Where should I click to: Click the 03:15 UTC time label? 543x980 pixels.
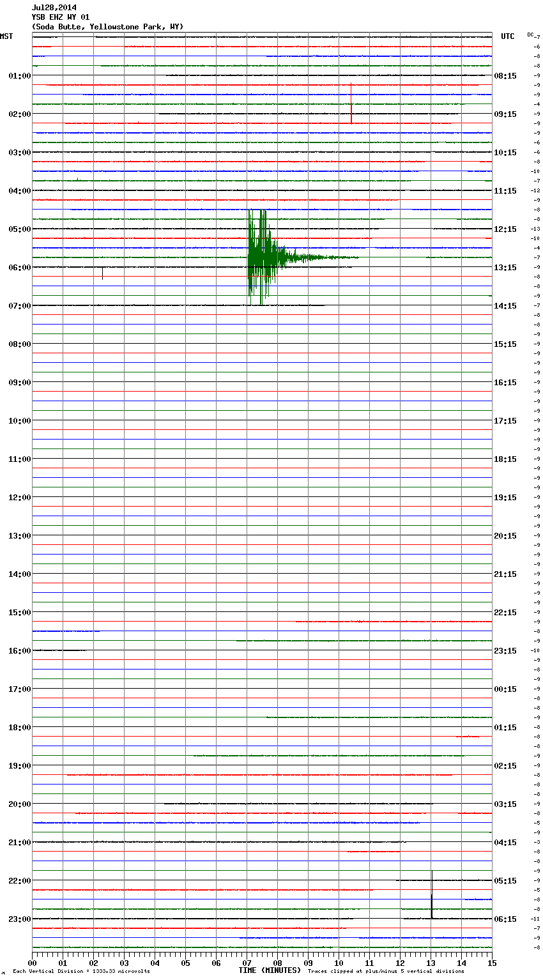[x=505, y=804]
